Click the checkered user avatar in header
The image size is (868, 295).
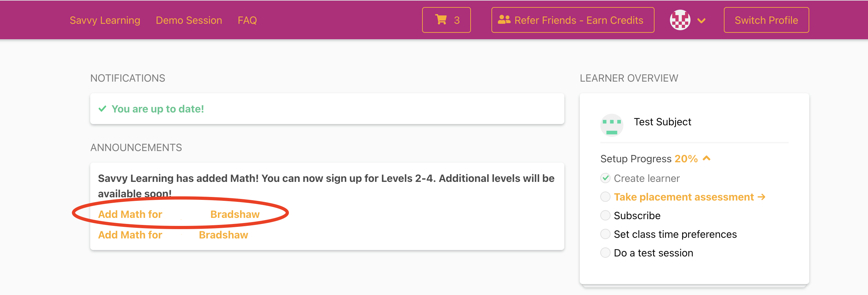(680, 20)
